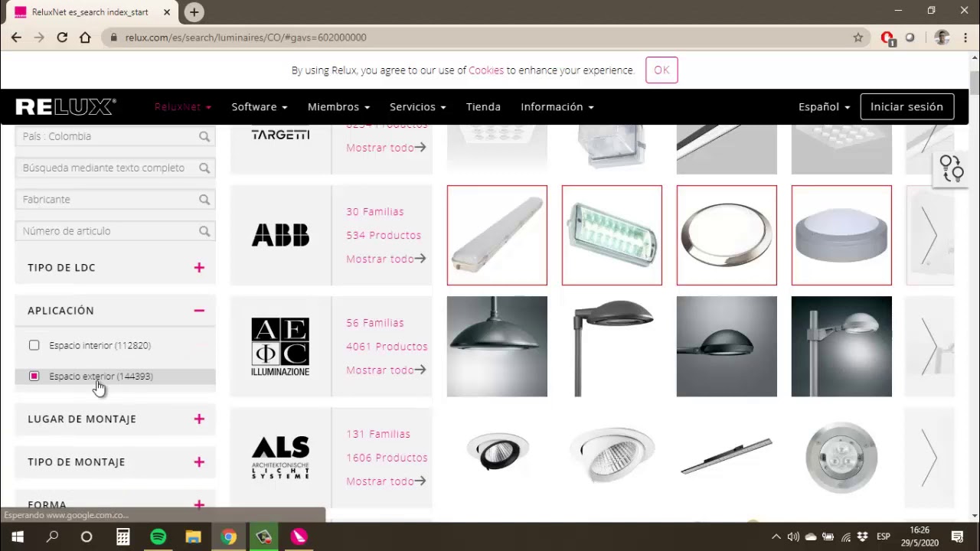Open the Windows Start menu

point(18,536)
